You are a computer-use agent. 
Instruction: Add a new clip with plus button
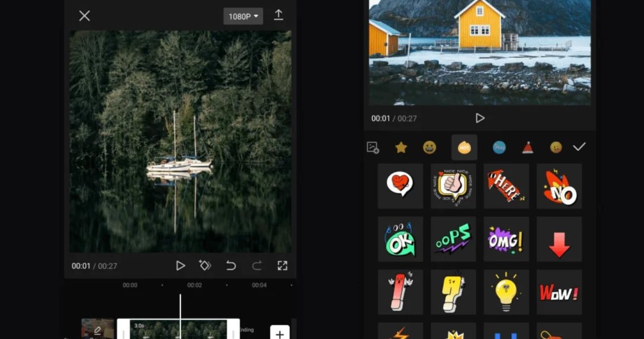point(280,333)
